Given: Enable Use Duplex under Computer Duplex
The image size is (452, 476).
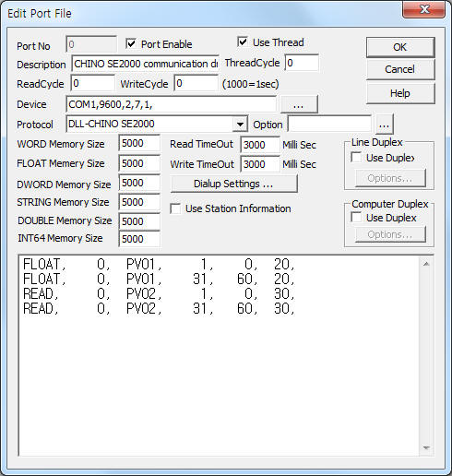Looking at the screenshot, I should 356,218.
